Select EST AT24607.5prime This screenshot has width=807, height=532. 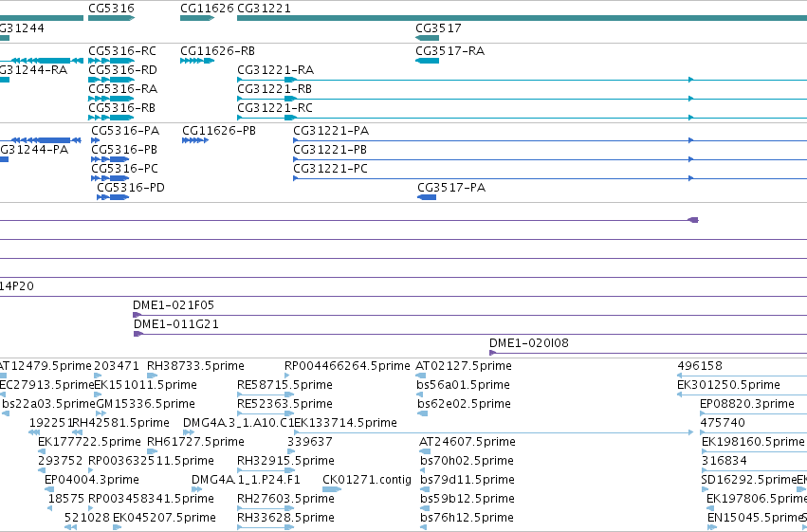468,442
